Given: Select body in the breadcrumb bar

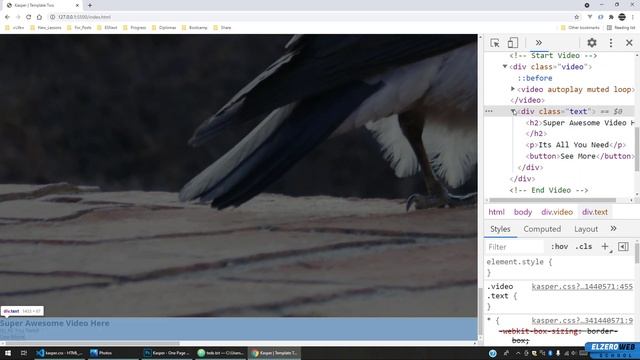Looking at the screenshot, I should (x=523, y=212).
